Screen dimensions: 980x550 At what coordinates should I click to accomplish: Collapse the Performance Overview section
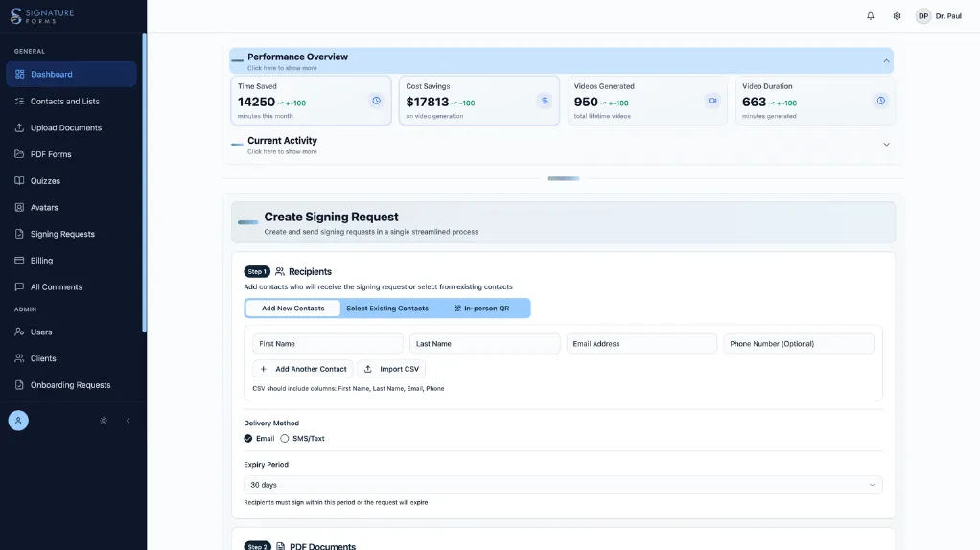pyautogui.click(x=886, y=61)
